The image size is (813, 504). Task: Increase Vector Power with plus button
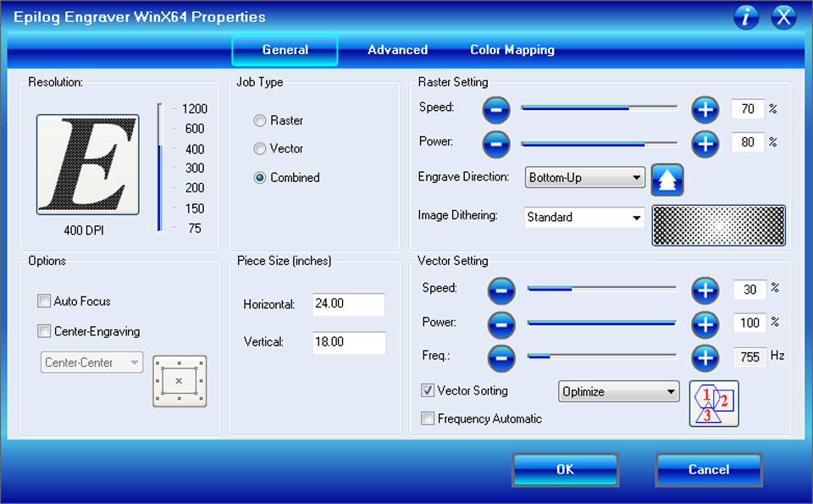[x=705, y=324]
